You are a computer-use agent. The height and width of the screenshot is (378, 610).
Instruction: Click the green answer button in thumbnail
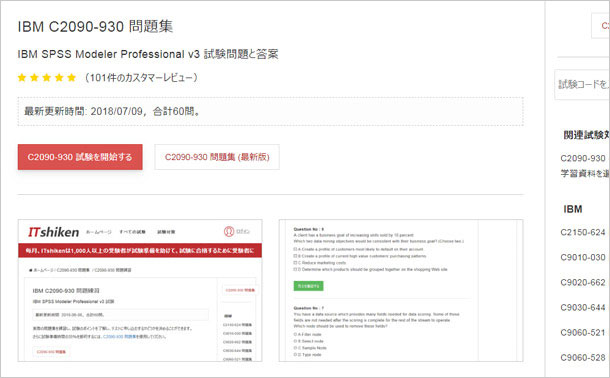coord(308,286)
